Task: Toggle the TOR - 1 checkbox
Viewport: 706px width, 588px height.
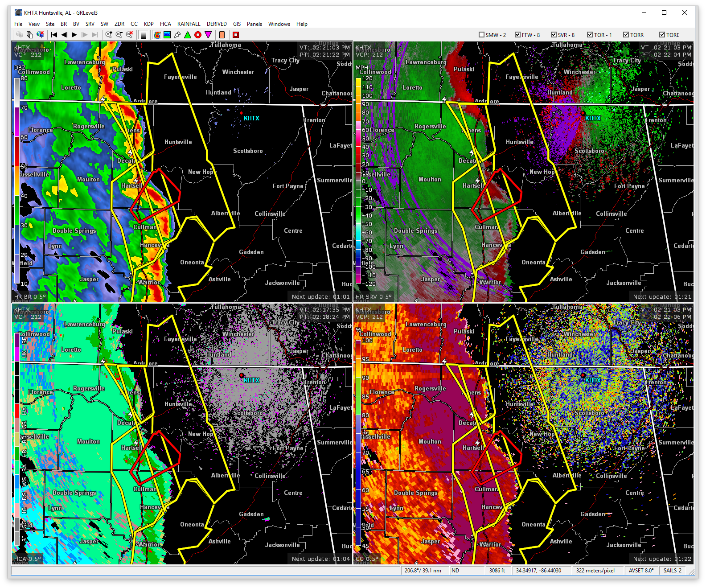Action: (x=590, y=35)
